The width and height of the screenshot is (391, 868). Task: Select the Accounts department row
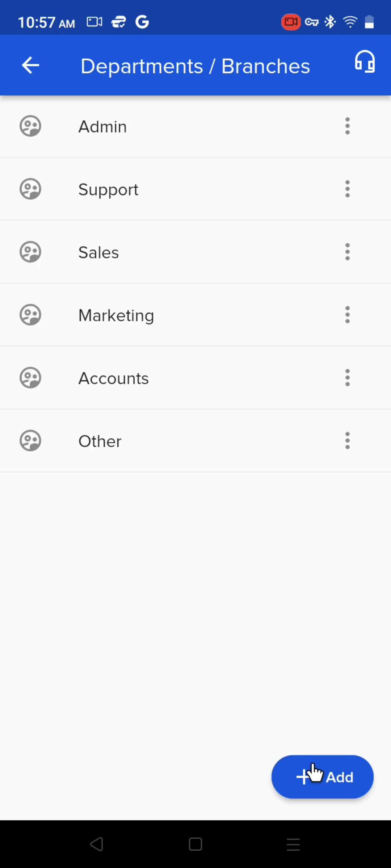(x=195, y=378)
